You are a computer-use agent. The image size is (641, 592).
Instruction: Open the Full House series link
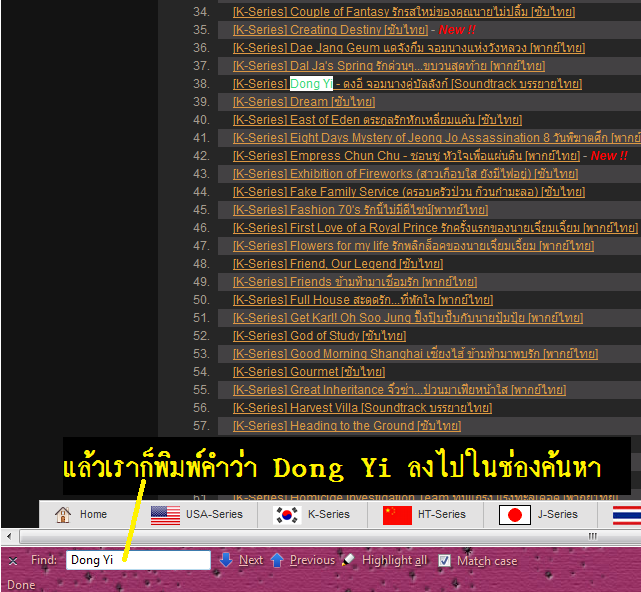coord(363,300)
